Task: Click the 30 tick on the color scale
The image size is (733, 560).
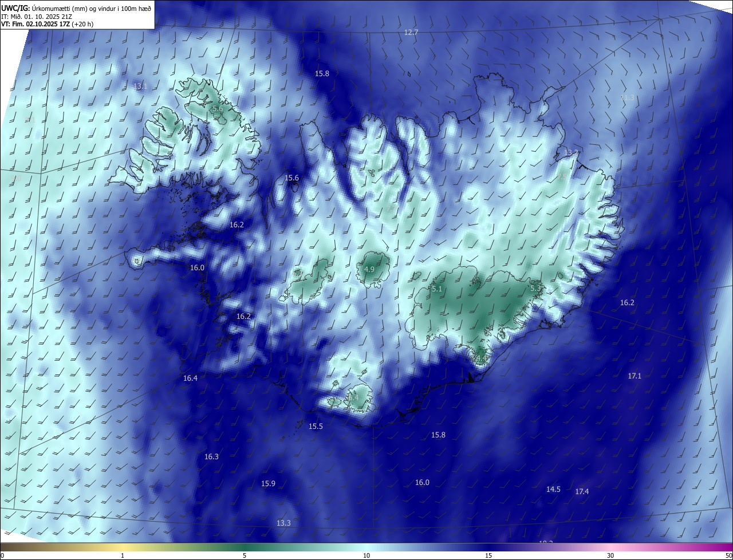Action: tap(610, 556)
